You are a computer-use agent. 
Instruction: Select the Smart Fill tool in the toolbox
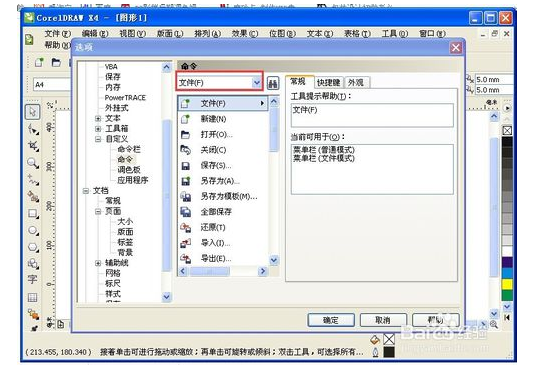[x=33, y=196]
